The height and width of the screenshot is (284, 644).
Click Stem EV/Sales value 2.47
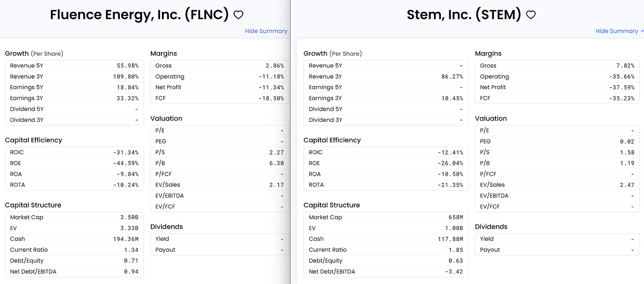pos(627,185)
